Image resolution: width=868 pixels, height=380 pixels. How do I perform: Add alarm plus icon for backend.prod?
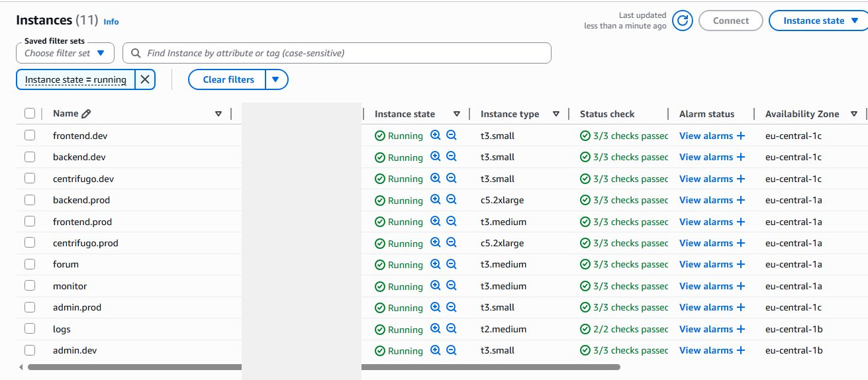click(x=740, y=200)
